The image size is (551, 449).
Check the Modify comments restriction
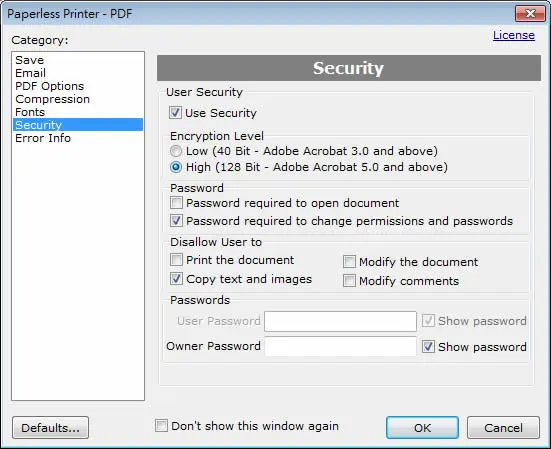349,281
